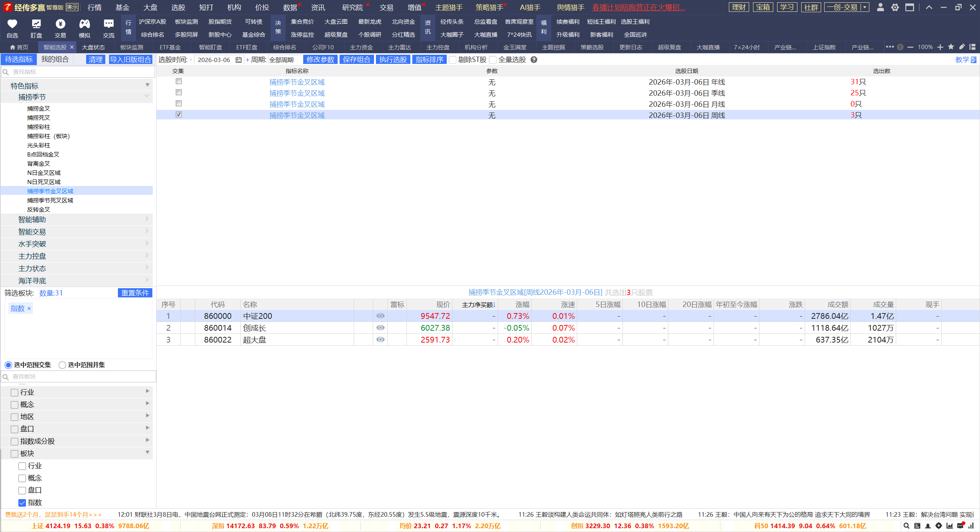
Task: Click the 执行选股 button
Action: (x=393, y=60)
